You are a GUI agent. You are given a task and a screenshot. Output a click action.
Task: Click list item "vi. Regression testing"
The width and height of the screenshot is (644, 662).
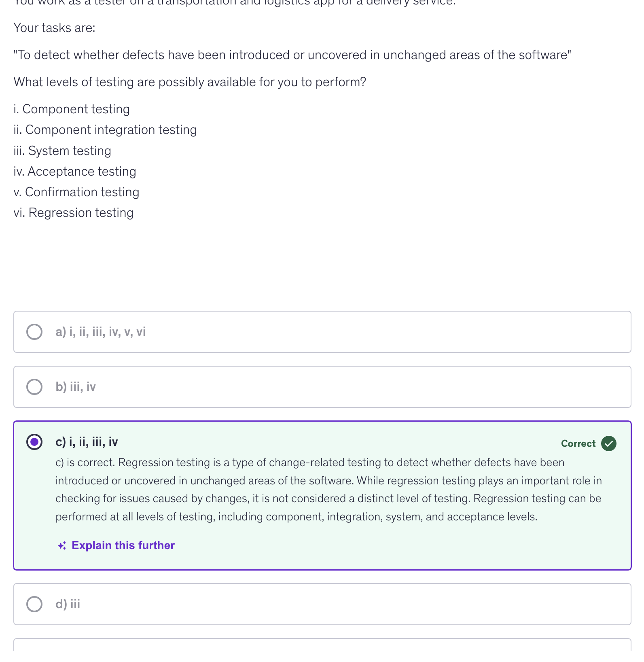pyautogui.click(x=74, y=213)
